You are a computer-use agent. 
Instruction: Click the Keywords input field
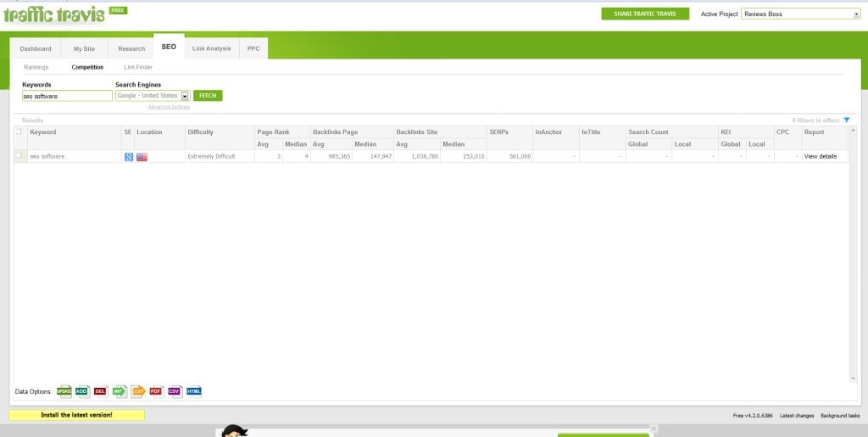(x=68, y=96)
